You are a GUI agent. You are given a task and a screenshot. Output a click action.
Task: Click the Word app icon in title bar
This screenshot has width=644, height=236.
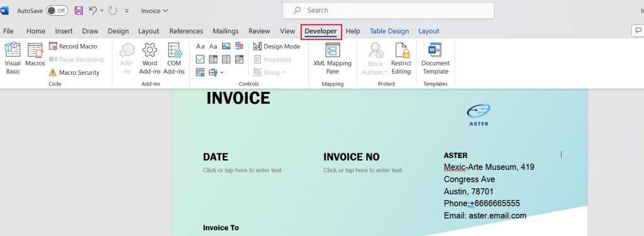(x=4, y=11)
